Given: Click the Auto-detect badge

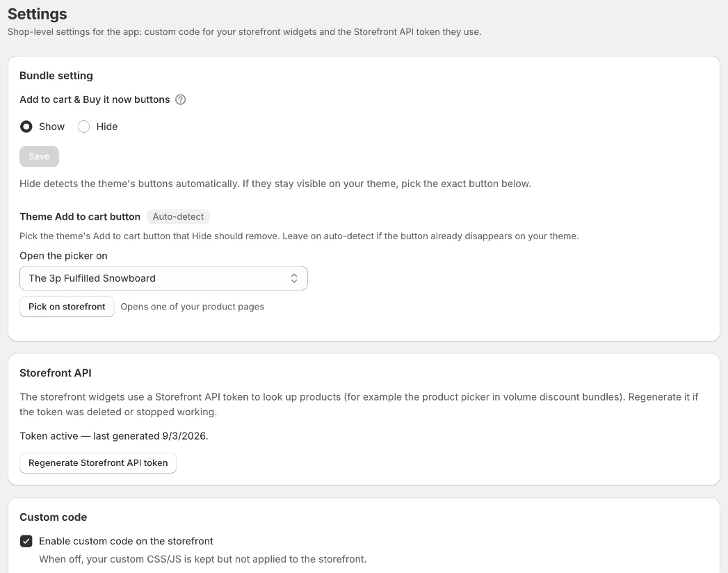Looking at the screenshot, I should [178, 216].
